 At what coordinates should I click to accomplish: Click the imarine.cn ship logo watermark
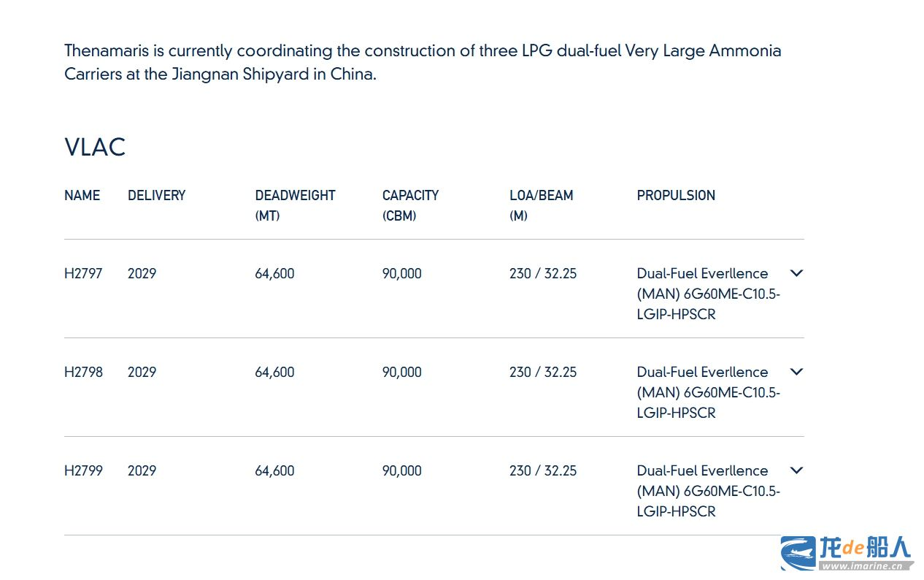click(x=847, y=554)
